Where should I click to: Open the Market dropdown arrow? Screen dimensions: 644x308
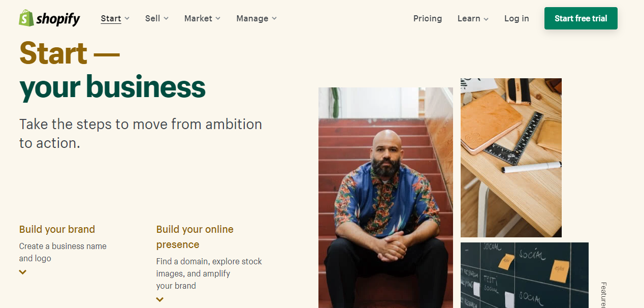pyautogui.click(x=219, y=18)
